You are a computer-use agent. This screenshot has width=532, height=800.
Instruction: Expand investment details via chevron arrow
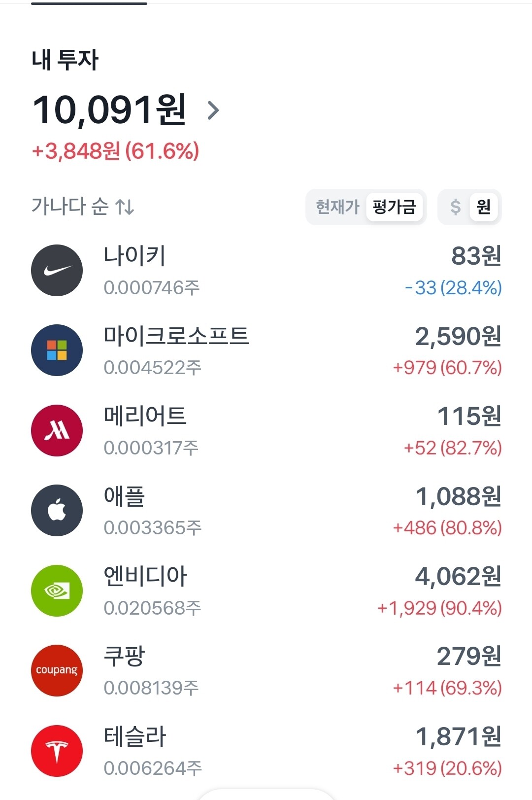213,110
